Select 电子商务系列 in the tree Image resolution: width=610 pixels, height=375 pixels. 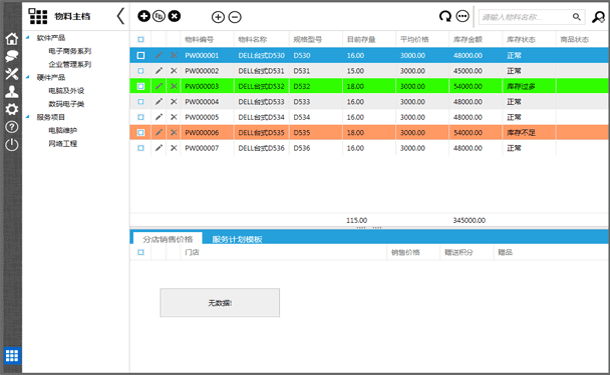[x=70, y=51]
